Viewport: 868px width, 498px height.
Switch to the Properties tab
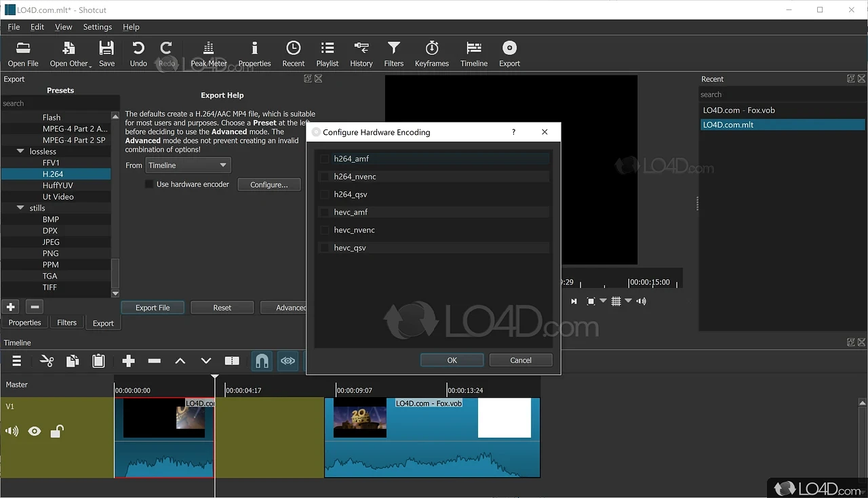click(24, 323)
